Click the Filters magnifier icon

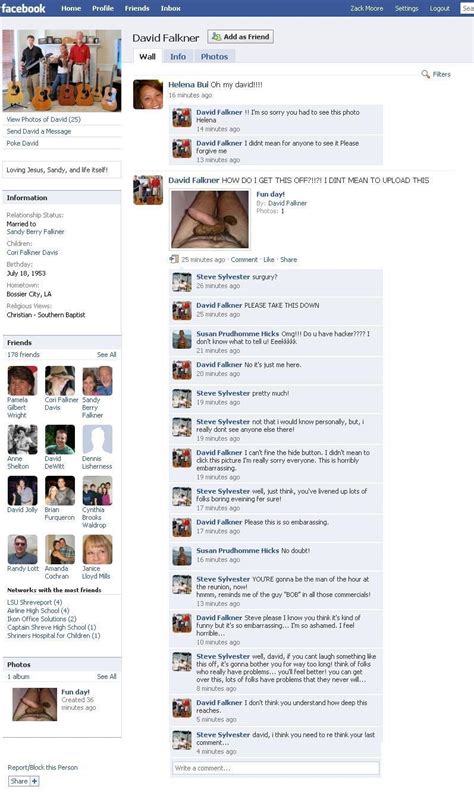click(425, 74)
